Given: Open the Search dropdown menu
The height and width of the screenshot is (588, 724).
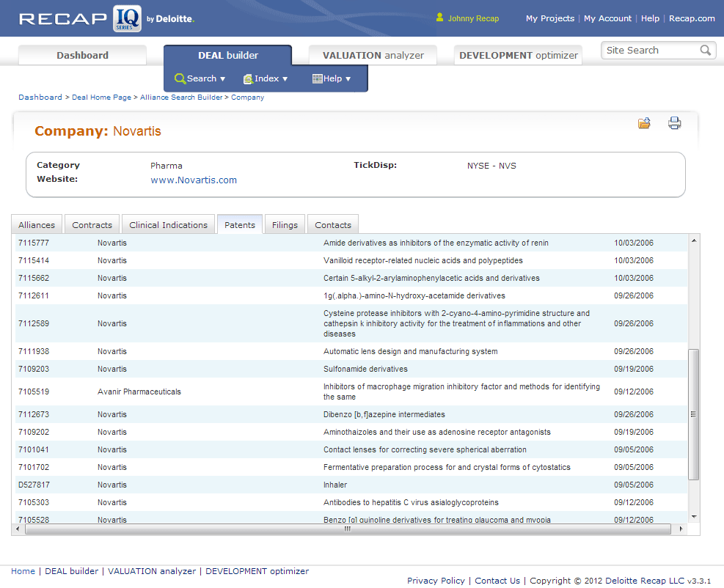Looking at the screenshot, I should 200,79.
